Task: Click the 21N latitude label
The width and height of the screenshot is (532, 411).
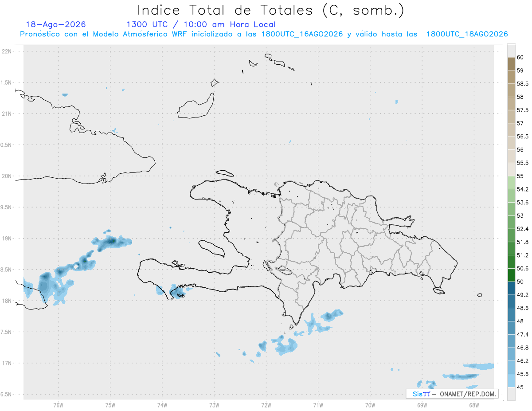Action: tap(8, 114)
